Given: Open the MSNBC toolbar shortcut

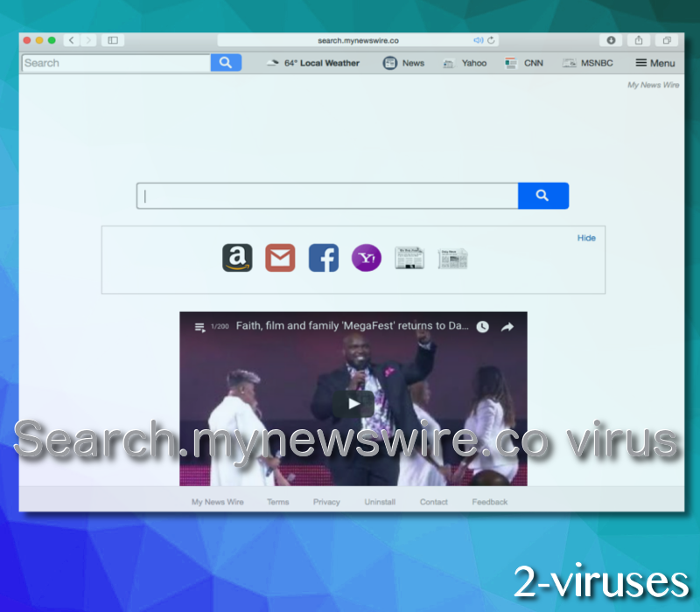Looking at the screenshot, I should [x=587, y=62].
